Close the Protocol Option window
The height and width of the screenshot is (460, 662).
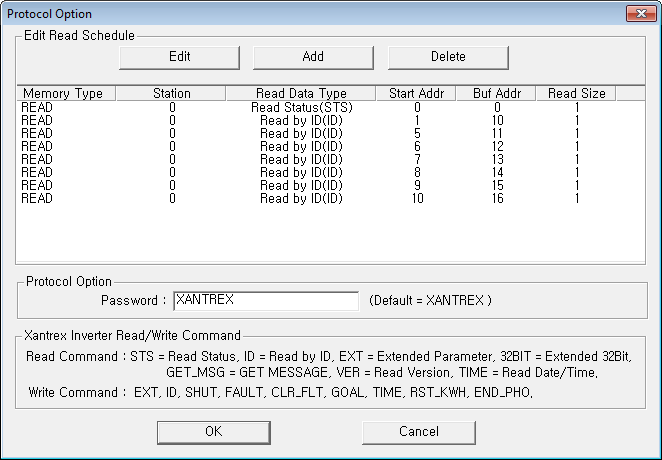[x=641, y=14]
